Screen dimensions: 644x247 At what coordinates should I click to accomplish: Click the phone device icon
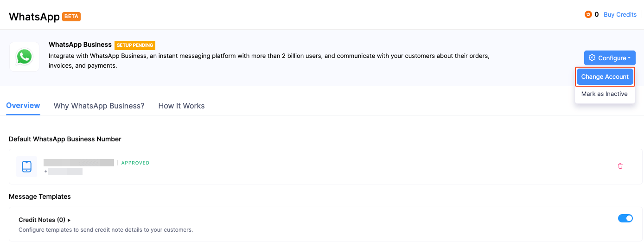pos(26,166)
